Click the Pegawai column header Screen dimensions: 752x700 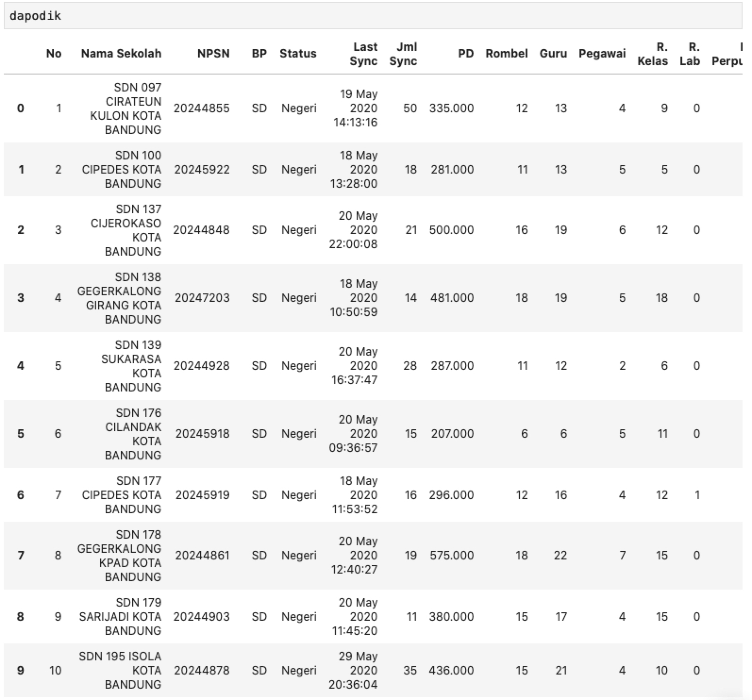pyautogui.click(x=602, y=54)
